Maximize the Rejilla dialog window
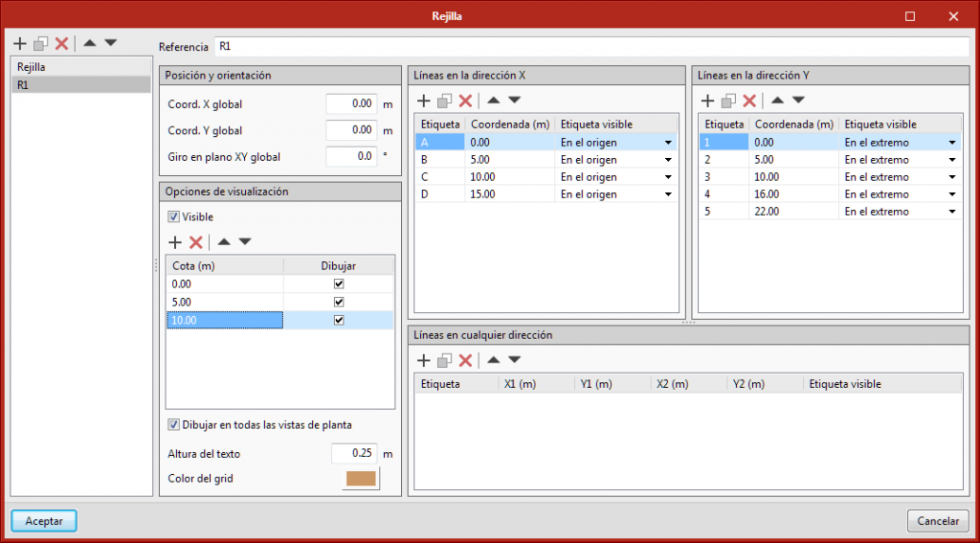 click(910, 17)
